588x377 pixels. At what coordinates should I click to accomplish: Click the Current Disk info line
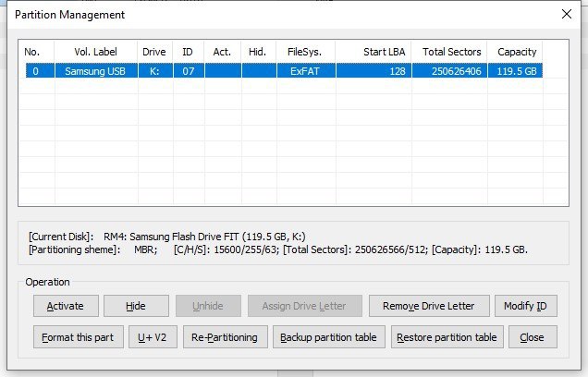[x=167, y=237]
